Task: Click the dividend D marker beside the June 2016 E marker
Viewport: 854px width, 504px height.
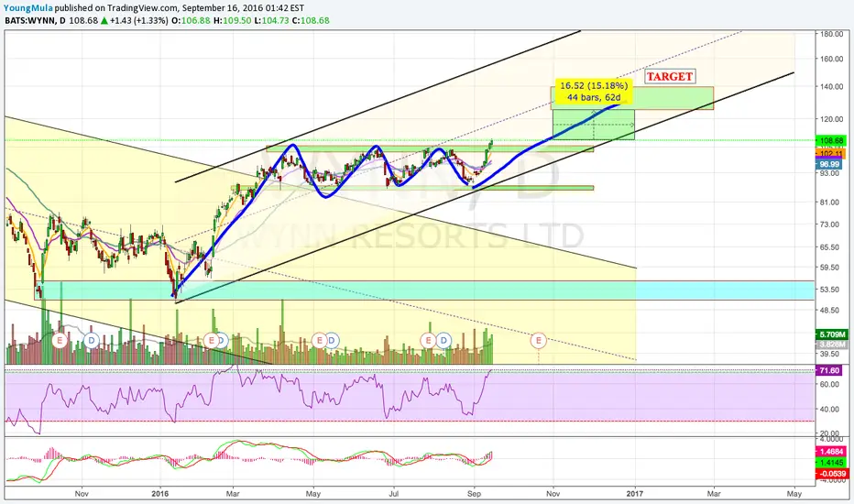Action: 332,341
